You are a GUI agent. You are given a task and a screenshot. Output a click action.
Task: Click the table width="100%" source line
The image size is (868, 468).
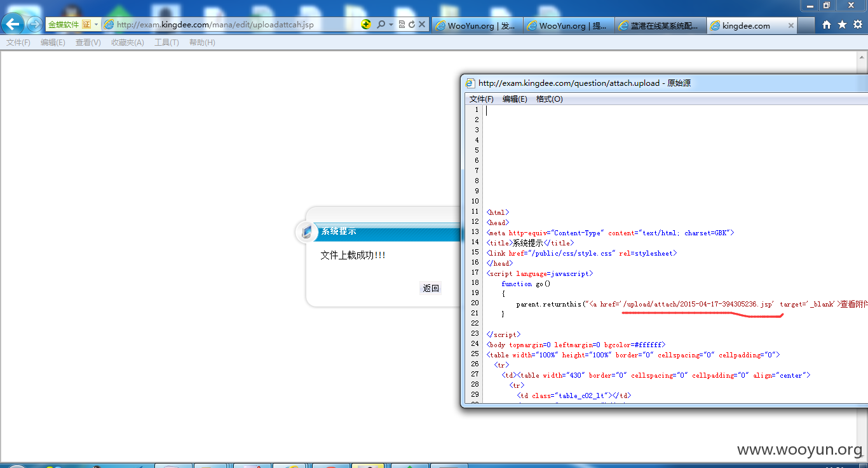(x=633, y=355)
